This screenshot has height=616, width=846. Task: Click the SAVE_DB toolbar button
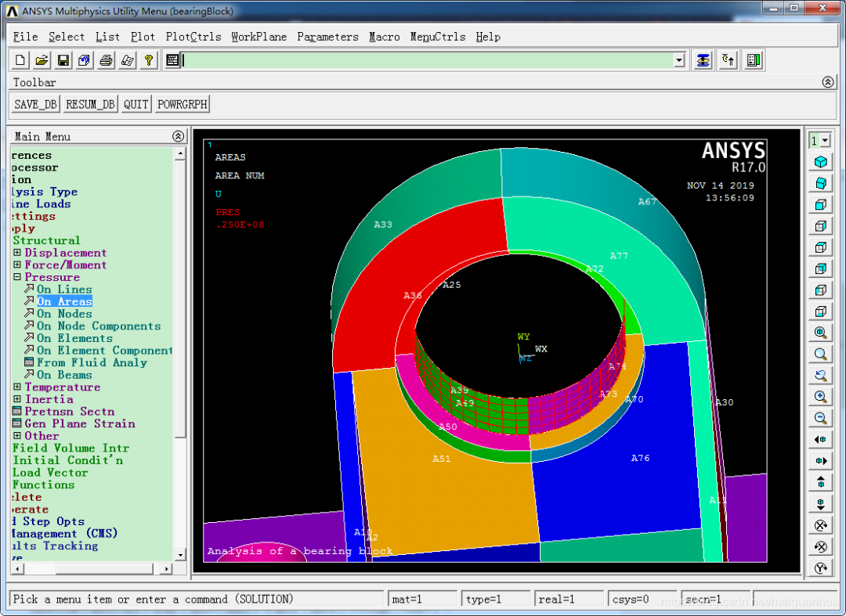click(x=35, y=104)
